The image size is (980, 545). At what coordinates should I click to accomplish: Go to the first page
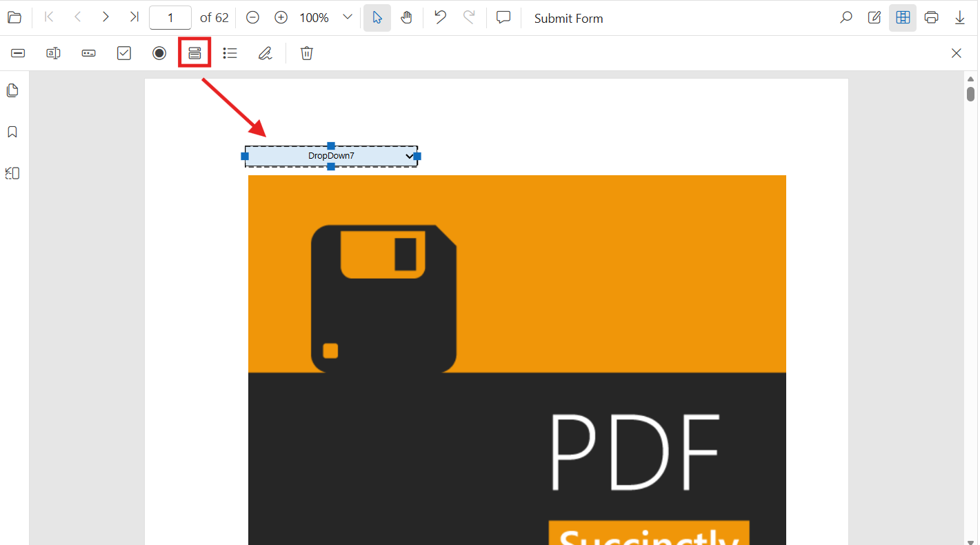coord(49,17)
